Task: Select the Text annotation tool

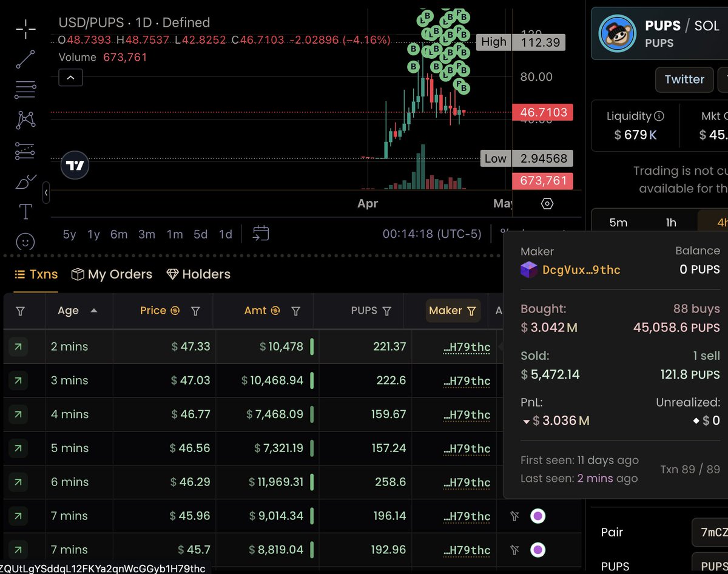Action: click(x=25, y=212)
